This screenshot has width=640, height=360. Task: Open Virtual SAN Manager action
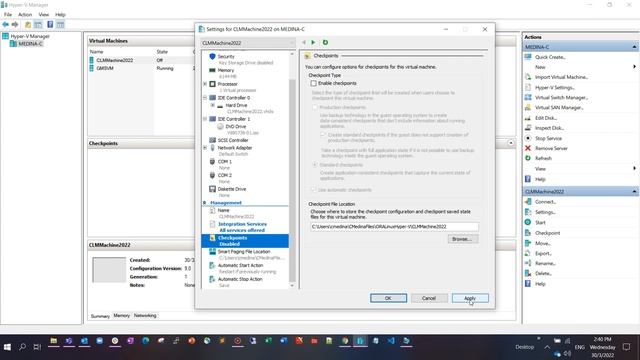click(559, 108)
